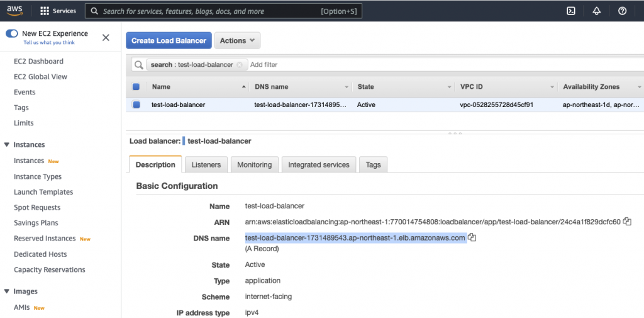Open Launch Templates

tap(43, 192)
